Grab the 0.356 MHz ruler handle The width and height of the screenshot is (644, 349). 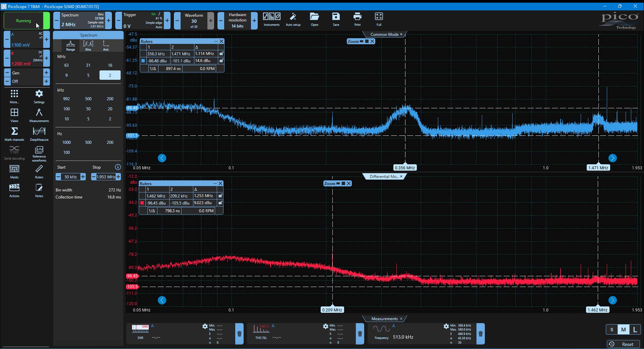coord(405,167)
